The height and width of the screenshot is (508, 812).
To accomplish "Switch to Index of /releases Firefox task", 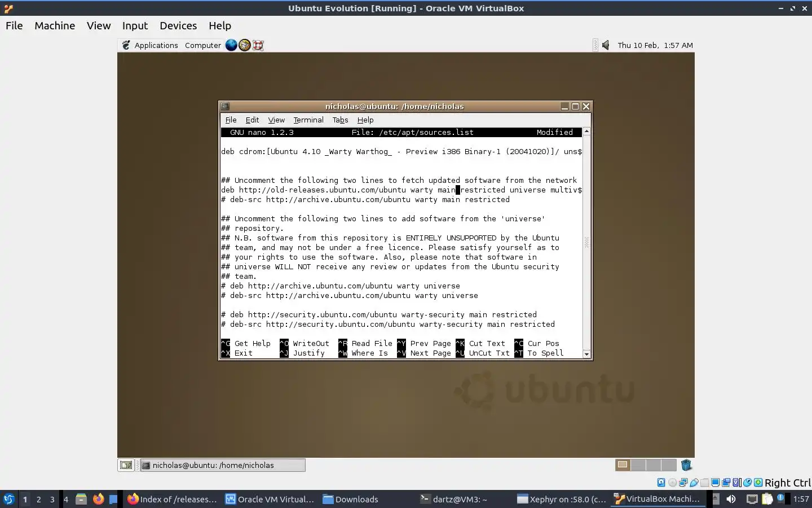I will coord(172,499).
